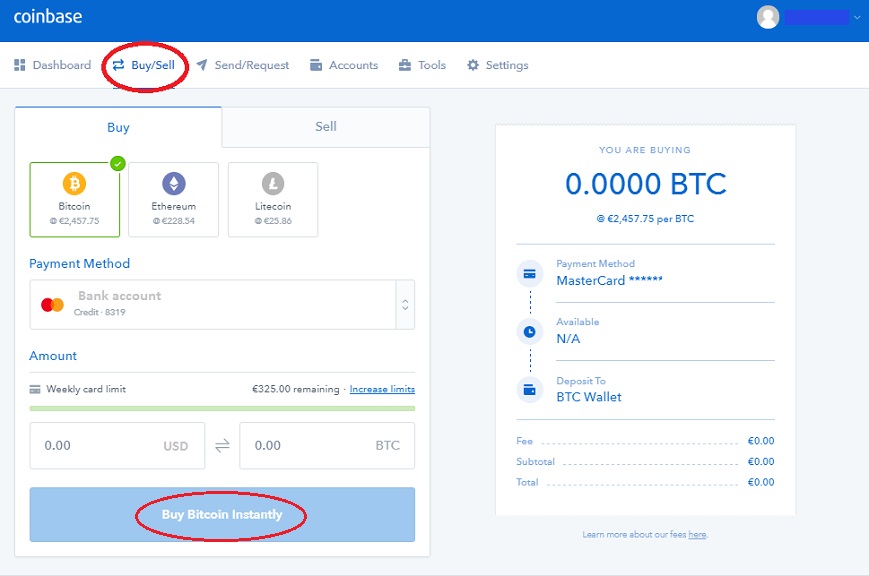Click the Deposit To wallet icon
The image size is (869, 576).
(530, 390)
